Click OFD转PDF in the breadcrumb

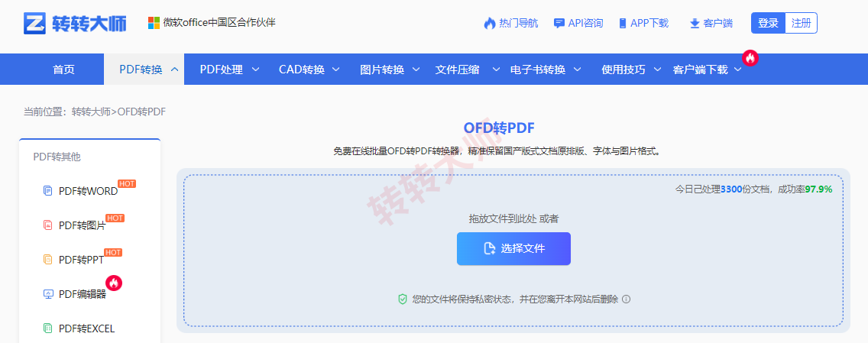click(x=141, y=112)
